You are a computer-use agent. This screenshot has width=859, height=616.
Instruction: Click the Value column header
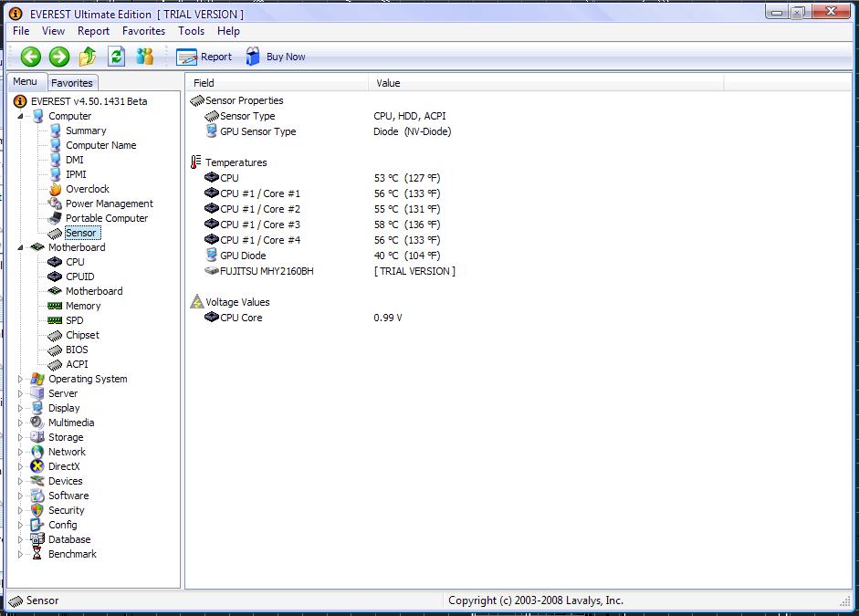click(546, 83)
